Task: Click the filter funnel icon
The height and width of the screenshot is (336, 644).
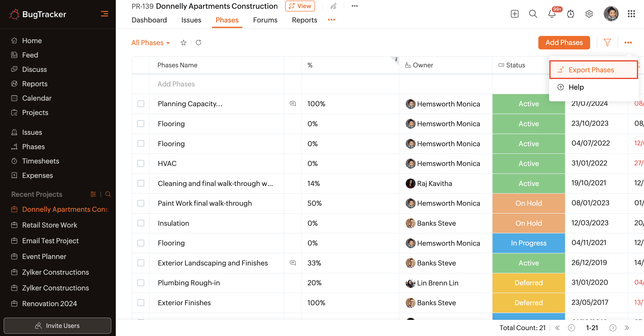Action: pos(607,42)
